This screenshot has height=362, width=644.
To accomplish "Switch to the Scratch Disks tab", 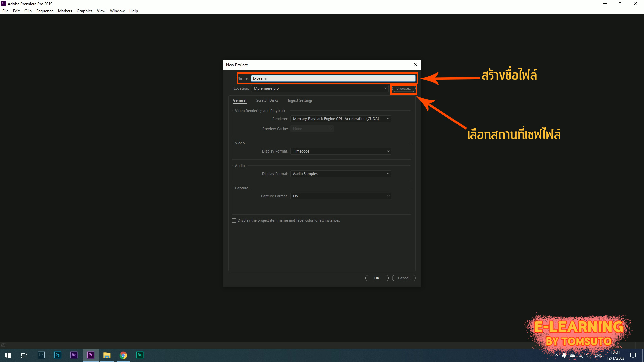I will (x=267, y=100).
